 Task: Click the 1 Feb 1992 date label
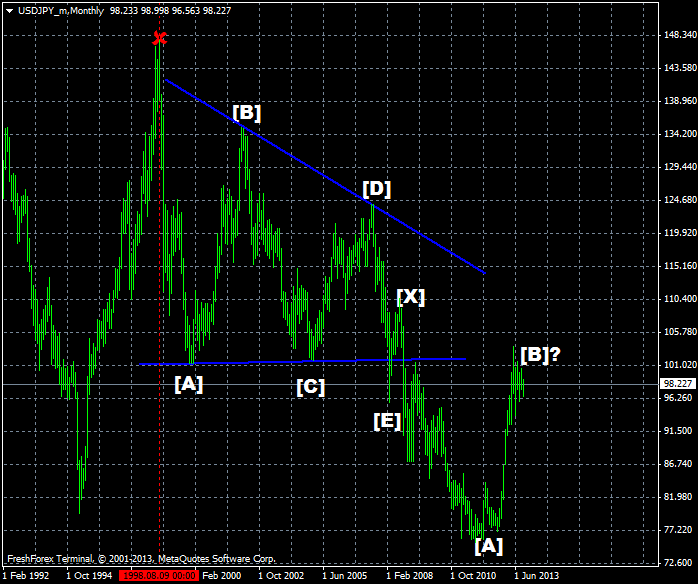(x=25, y=576)
